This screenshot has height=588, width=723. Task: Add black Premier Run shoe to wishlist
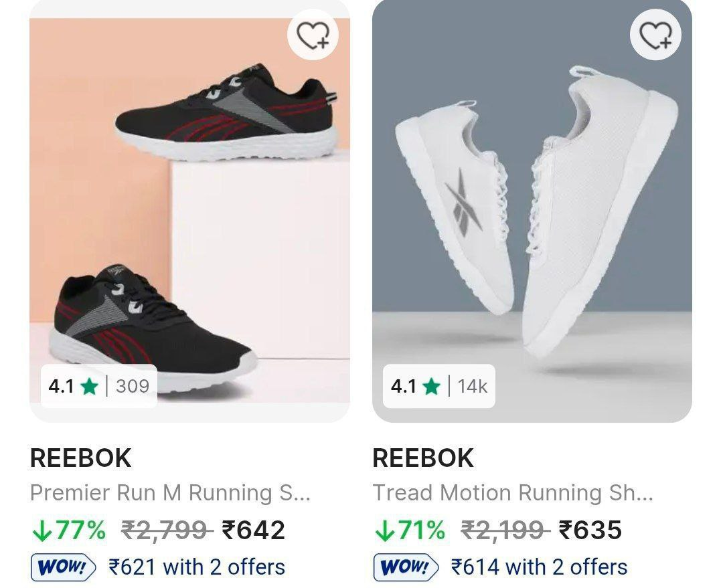pyautogui.click(x=313, y=35)
